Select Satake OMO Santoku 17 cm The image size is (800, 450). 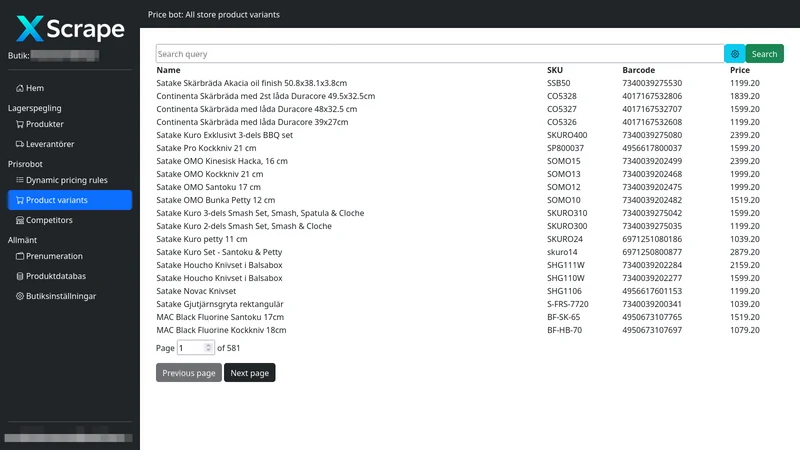point(469,187)
